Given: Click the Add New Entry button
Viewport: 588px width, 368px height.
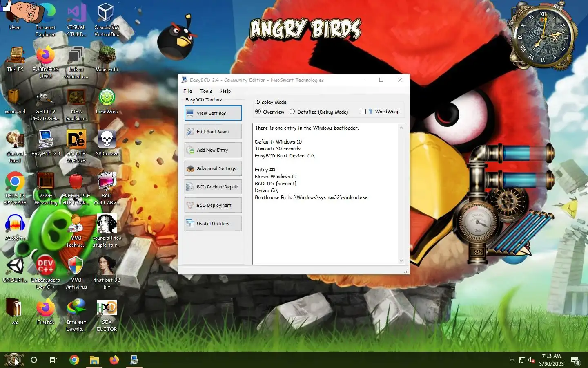Looking at the screenshot, I should pos(213,150).
